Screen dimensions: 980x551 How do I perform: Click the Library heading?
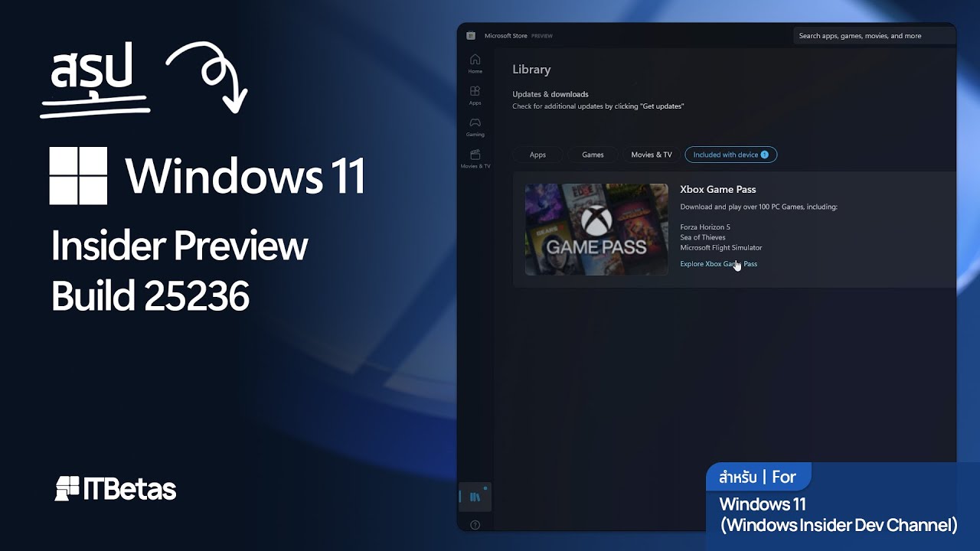[x=531, y=70]
